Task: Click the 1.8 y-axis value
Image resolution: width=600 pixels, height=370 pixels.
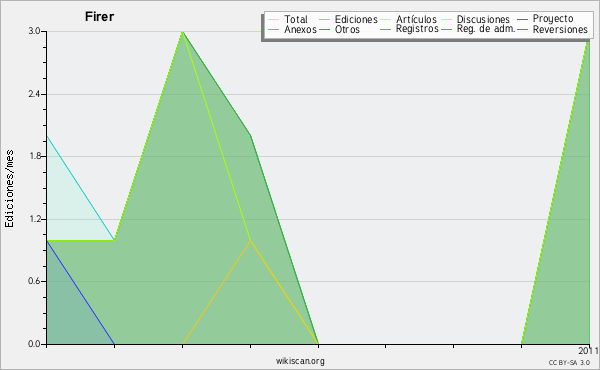Action: click(34, 156)
